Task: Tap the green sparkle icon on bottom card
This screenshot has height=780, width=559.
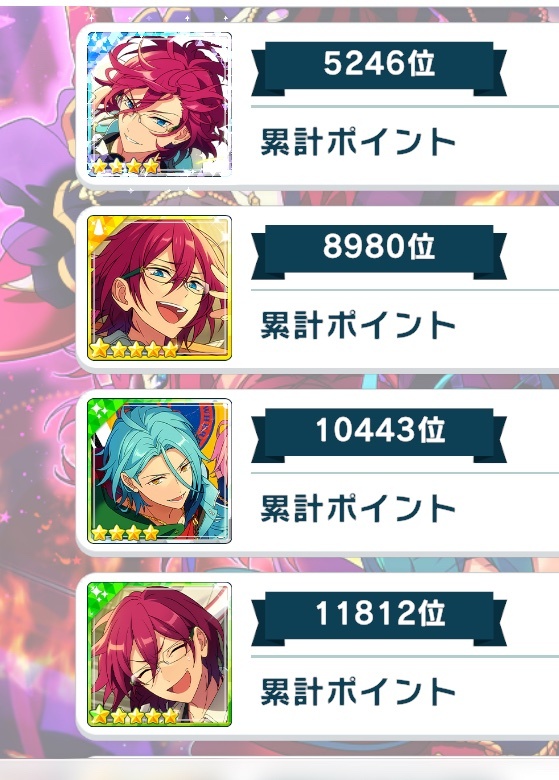Action: point(99,595)
